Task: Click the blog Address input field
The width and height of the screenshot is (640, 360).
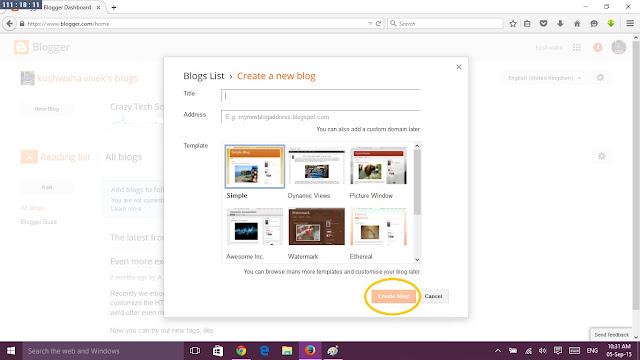Action: (x=320, y=117)
